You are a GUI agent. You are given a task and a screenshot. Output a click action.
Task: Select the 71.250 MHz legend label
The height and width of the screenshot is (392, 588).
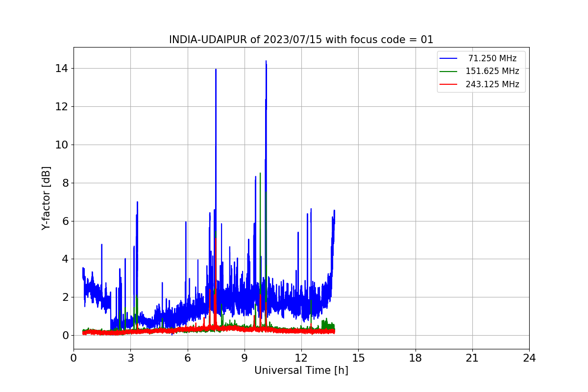coord(492,58)
